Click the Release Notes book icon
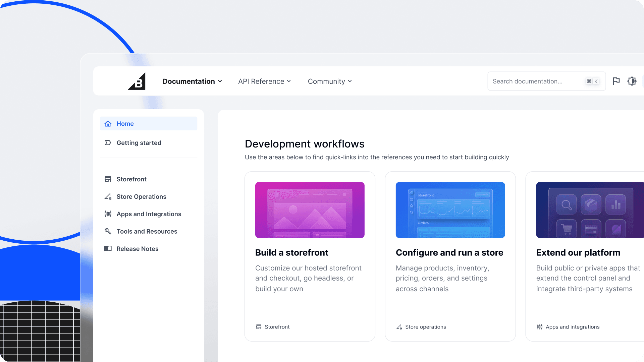Image resolution: width=644 pixels, height=362 pixels. point(108,249)
